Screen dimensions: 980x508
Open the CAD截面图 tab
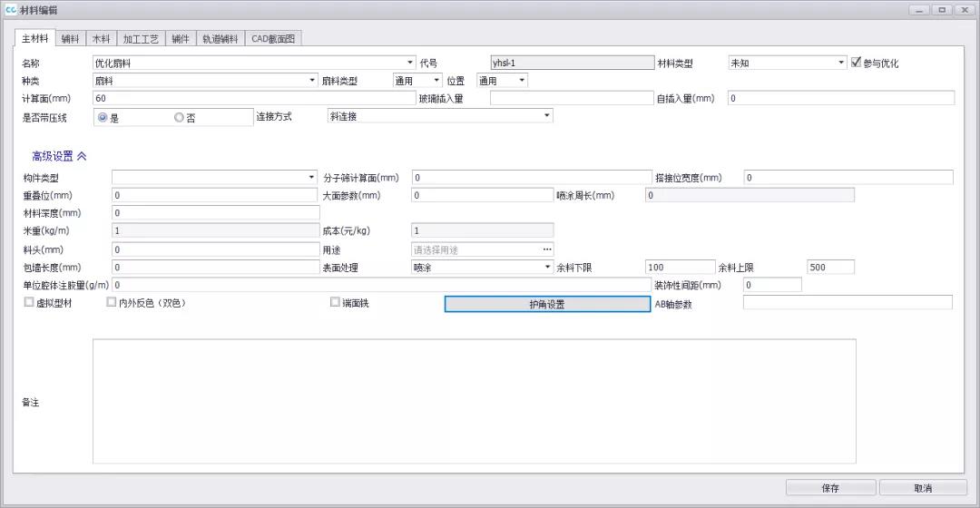point(274,39)
